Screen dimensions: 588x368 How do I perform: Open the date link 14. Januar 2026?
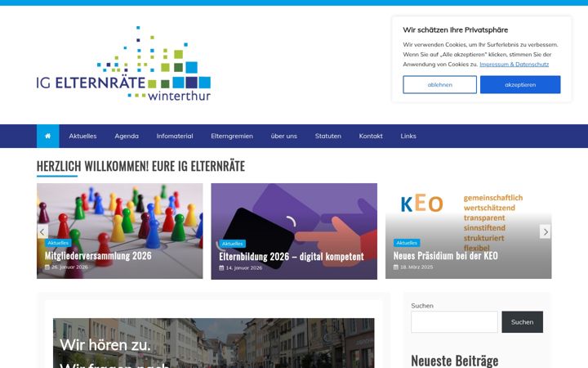(x=243, y=267)
